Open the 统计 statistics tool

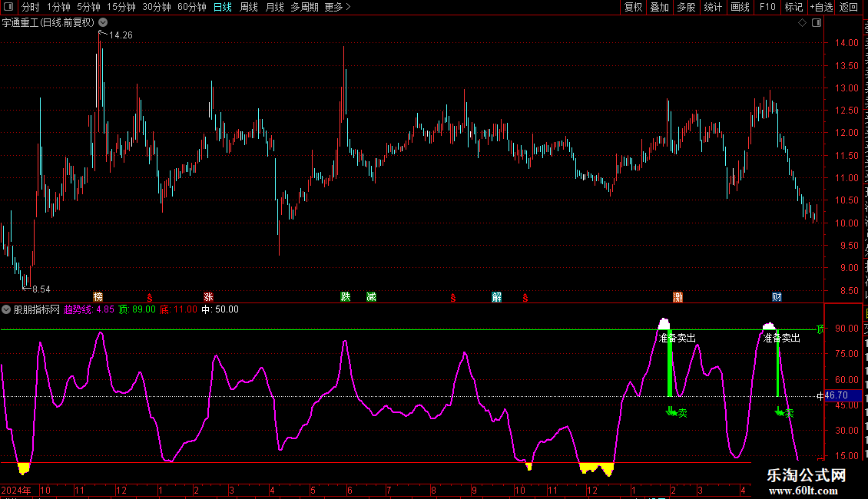point(713,7)
